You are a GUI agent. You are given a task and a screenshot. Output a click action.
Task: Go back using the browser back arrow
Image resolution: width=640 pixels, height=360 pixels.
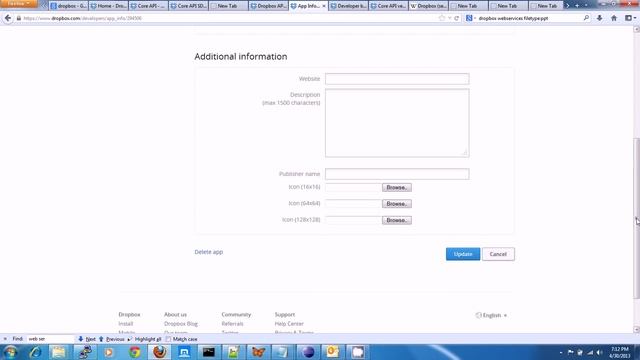[8, 18]
